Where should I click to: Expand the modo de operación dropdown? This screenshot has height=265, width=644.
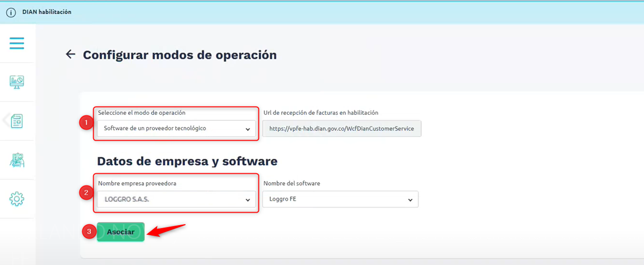click(x=176, y=129)
